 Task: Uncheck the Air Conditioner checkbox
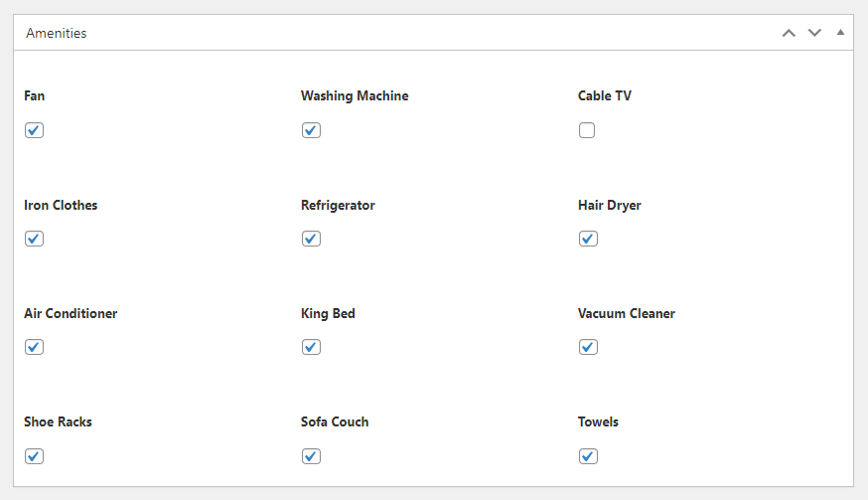[34, 347]
